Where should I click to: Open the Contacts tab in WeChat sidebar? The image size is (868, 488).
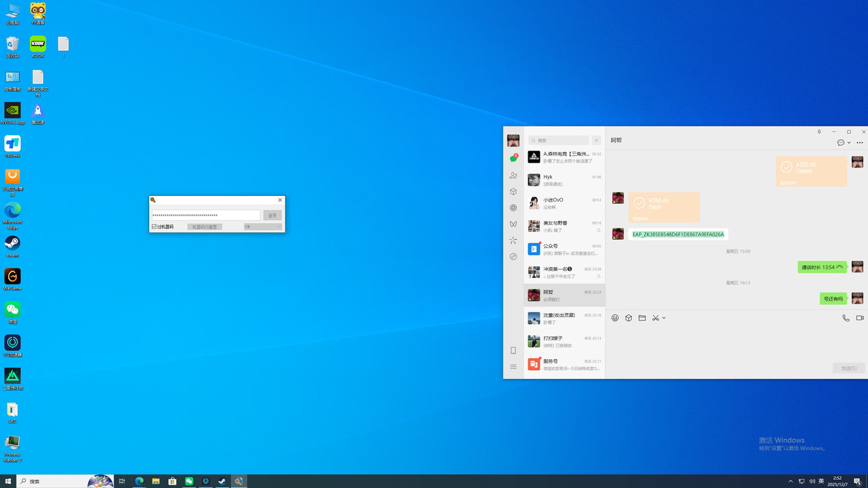(x=513, y=176)
